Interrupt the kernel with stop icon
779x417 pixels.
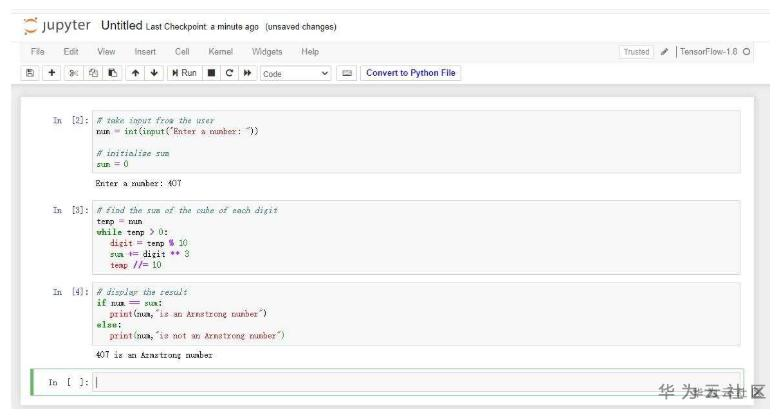pos(212,73)
